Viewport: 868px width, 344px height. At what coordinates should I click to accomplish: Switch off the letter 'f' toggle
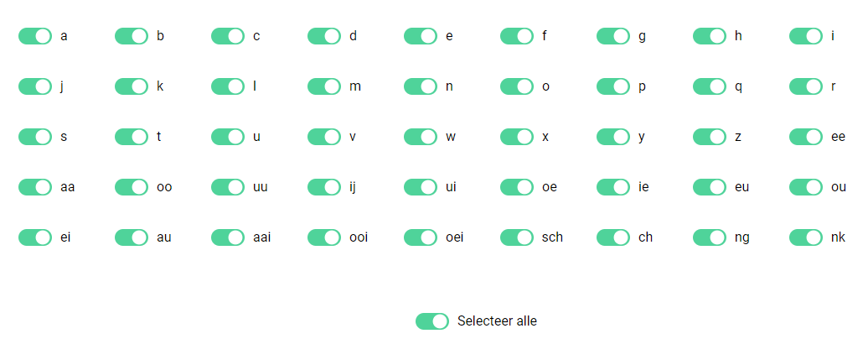[516, 36]
